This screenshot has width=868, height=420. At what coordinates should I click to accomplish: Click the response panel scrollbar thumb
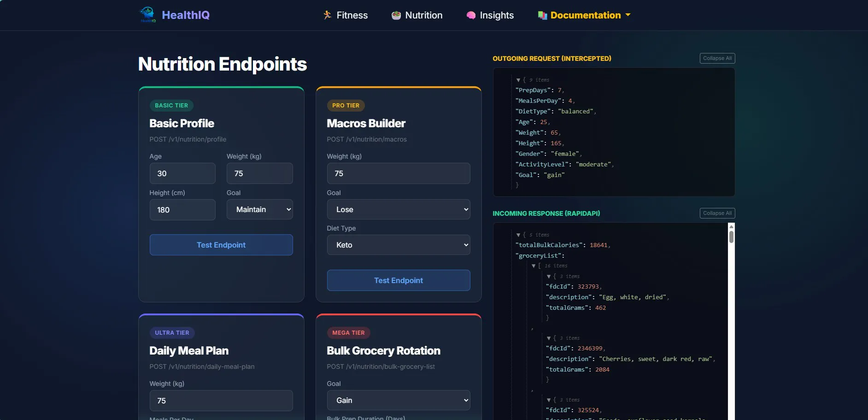[x=731, y=237]
